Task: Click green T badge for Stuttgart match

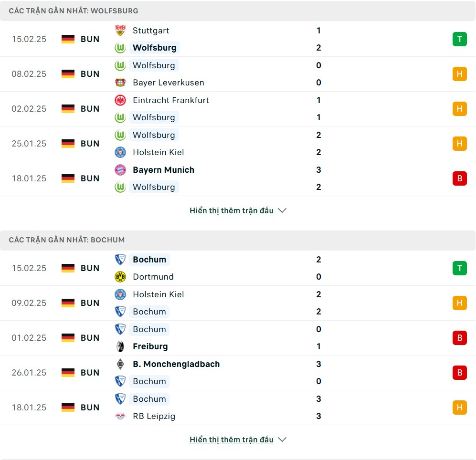Action: [459, 39]
